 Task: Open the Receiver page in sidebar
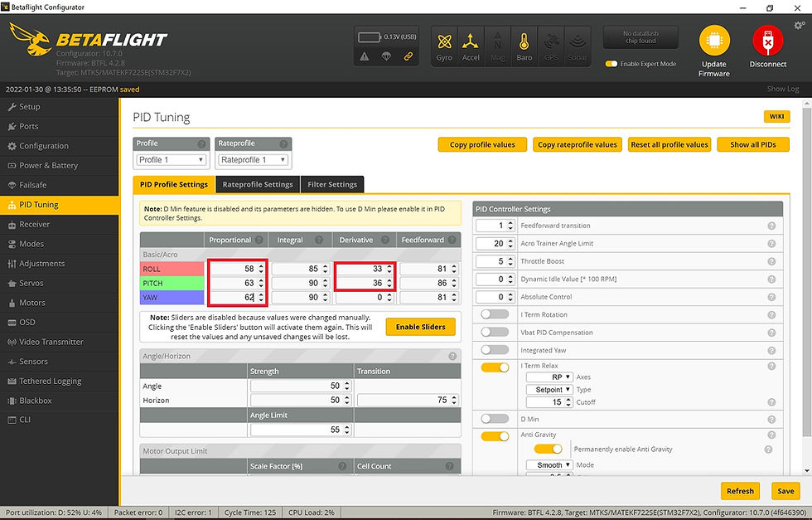pyautogui.click(x=60, y=225)
